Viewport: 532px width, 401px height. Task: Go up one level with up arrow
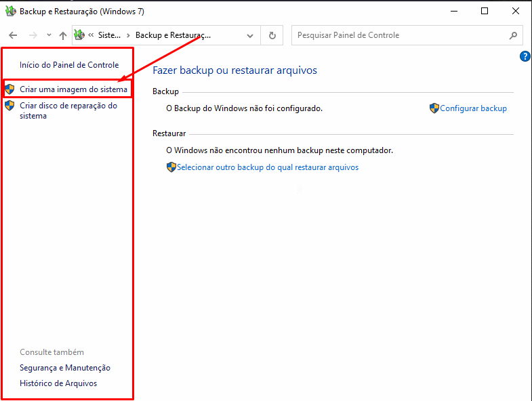pyautogui.click(x=63, y=35)
